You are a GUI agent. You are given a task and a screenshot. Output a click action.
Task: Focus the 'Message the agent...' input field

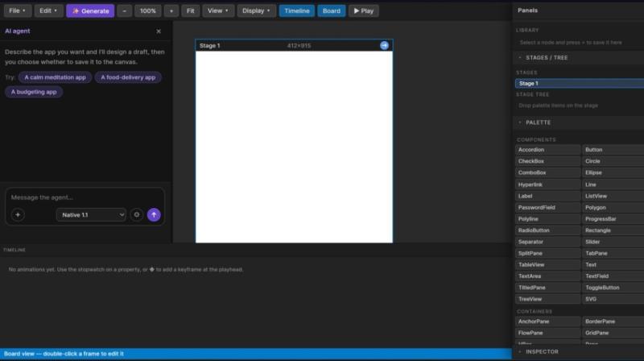pyautogui.click(x=85, y=197)
